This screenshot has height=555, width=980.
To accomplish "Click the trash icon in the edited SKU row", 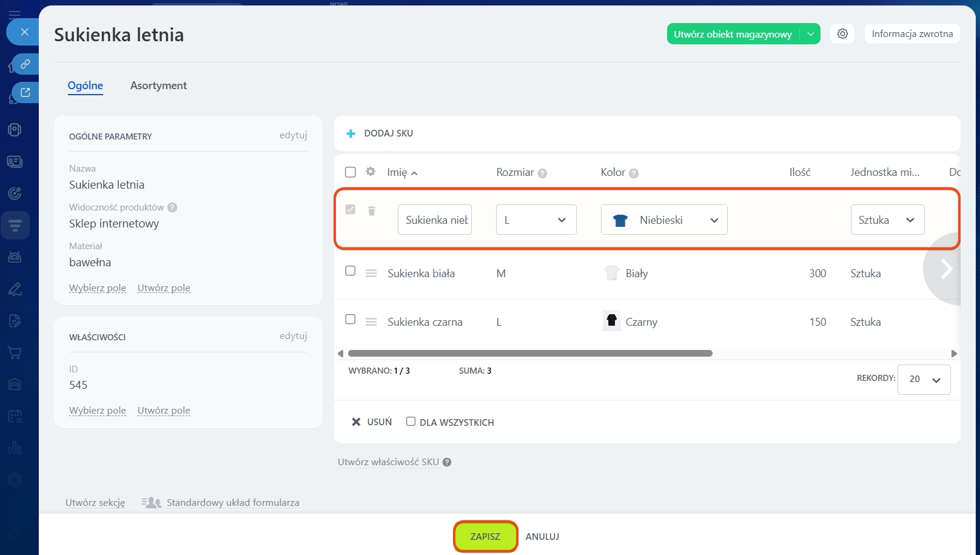I will tap(372, 210).
